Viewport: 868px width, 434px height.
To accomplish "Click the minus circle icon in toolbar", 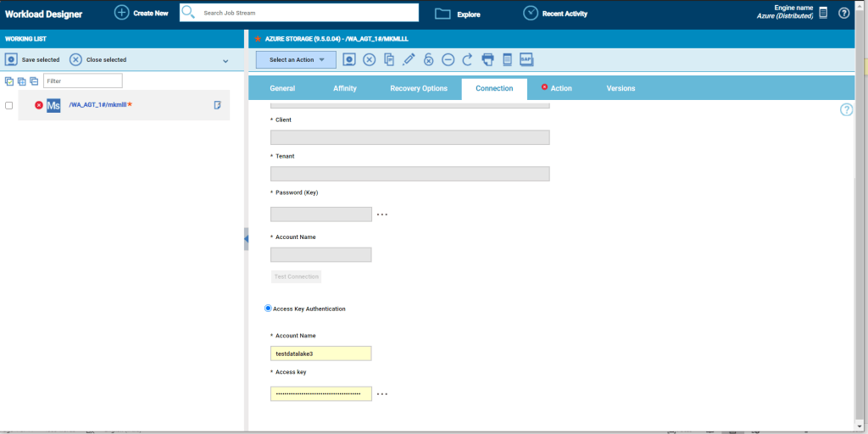I will pos(448,59).
